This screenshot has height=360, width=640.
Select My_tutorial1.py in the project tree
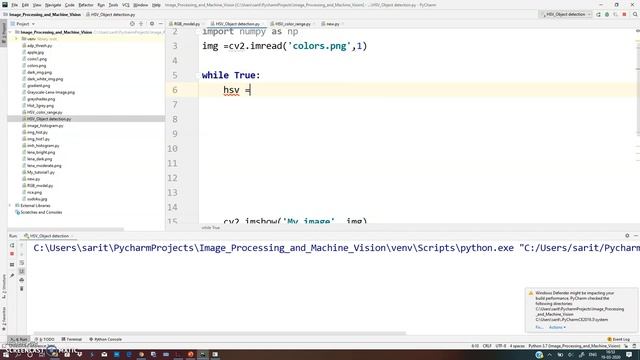point(40,172)
